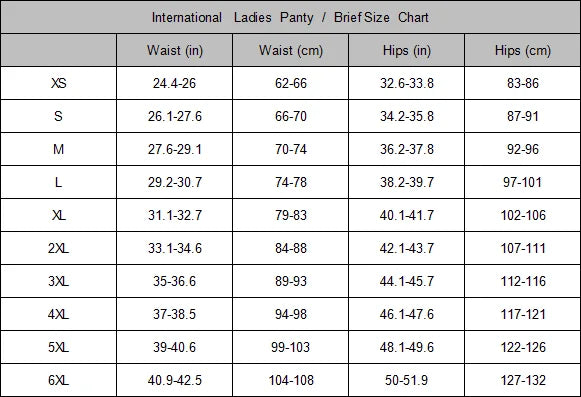The height and width of the screenshot is (397, 581).
Task: Click the XS size row label
Action: (59, 83)
